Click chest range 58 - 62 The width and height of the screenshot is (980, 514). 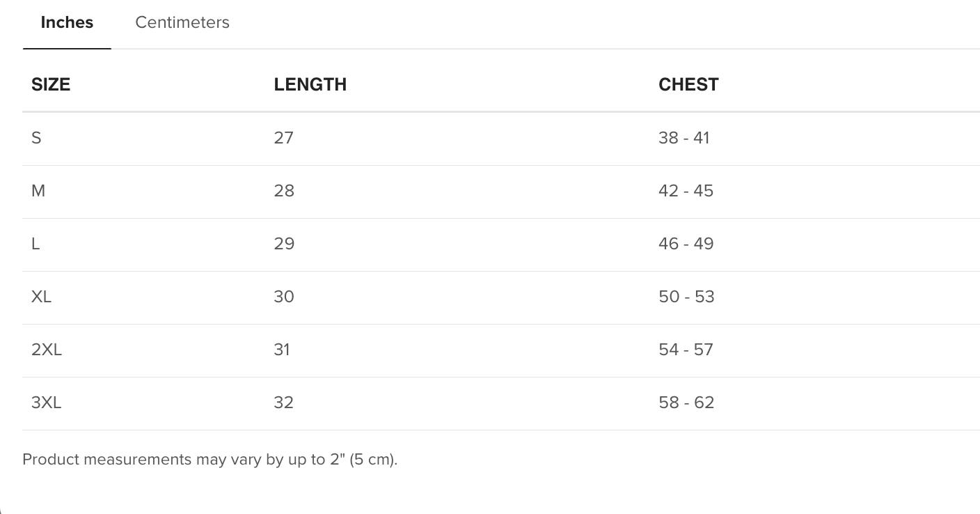[686, 403]
